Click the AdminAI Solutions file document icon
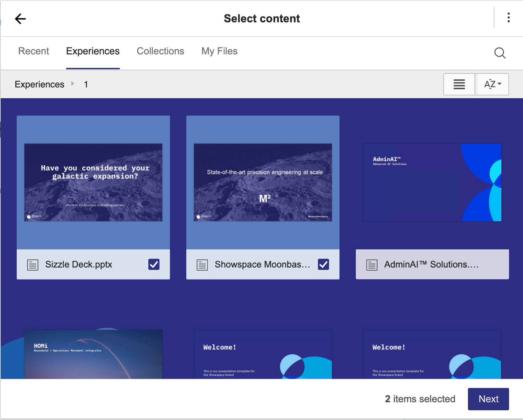Screen dimensions: 523x420 [372, 265]
